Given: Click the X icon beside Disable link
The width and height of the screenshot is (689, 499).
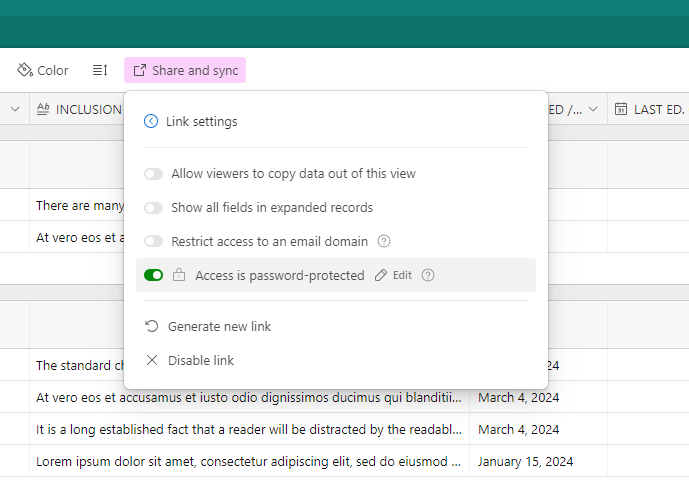Looking at the screenshot, I should coord(152,360).
